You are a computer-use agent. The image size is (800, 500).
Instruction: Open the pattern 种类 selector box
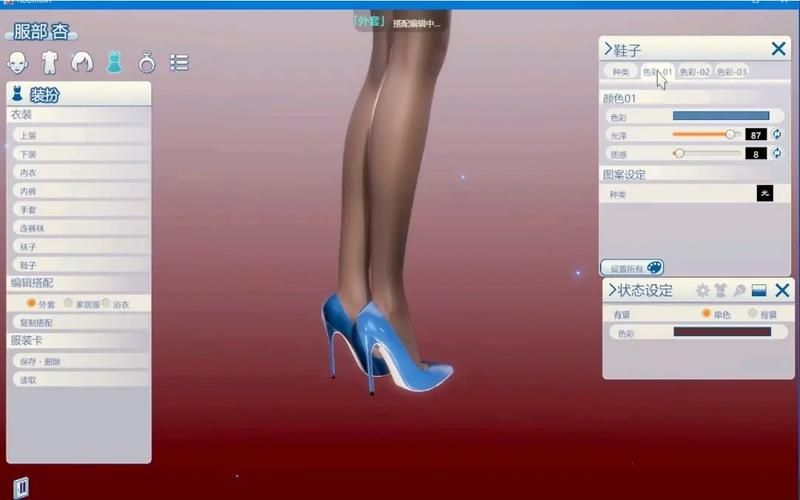(x=765, y=193)
